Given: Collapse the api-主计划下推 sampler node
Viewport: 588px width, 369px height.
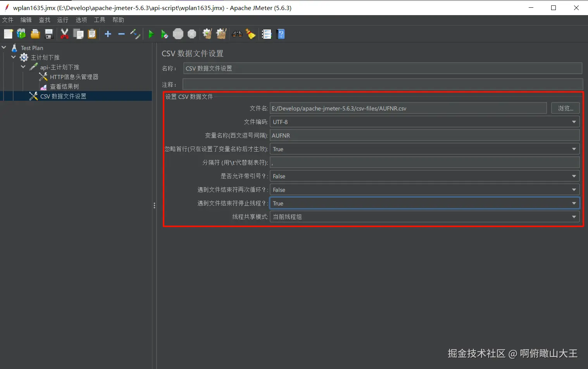Looking at the screenshot, I should pos(23,67).
